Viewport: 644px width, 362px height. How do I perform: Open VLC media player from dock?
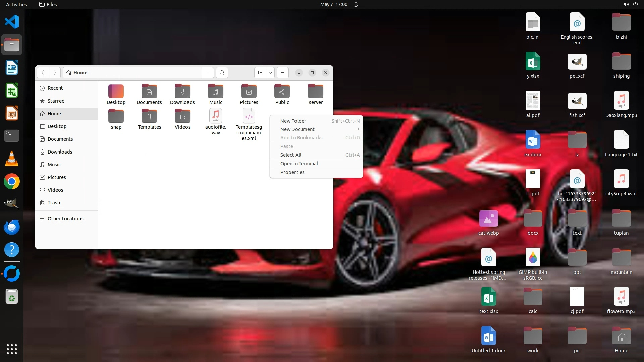point(12,159)
